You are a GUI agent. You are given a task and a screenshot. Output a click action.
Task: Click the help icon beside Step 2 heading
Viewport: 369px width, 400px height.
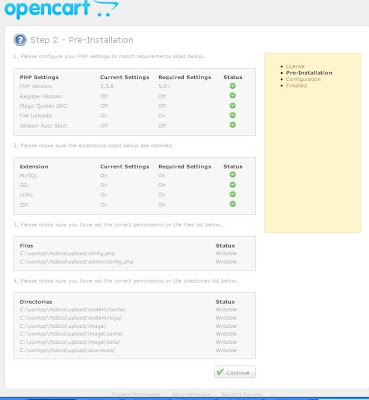(20, 40)
